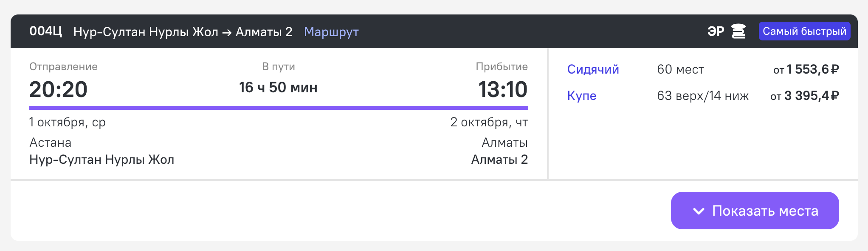Click the purple journey duration line
Viewport: 868px width, 251px height.
point(279,108)
